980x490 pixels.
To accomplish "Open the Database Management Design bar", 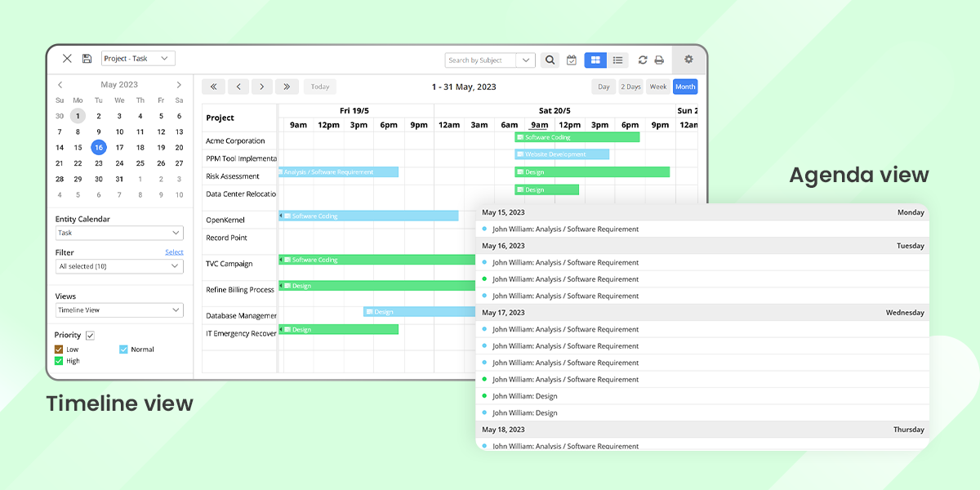I will pyautogui.click(x=420, y=312).
